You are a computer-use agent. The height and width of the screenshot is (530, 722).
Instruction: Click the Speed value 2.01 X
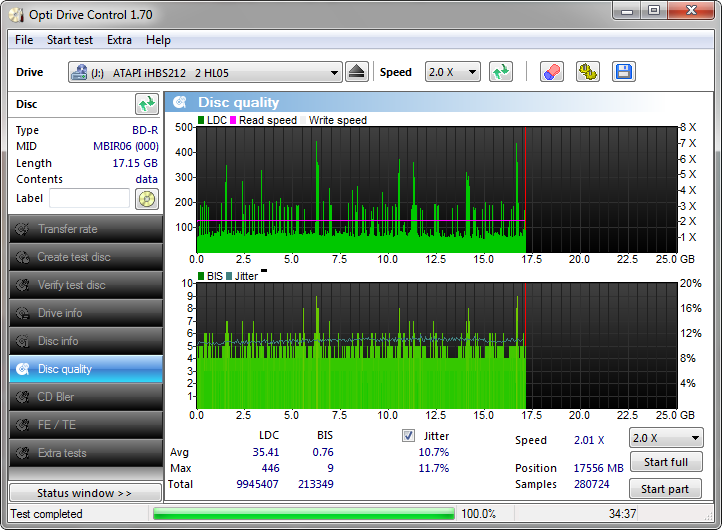click(589, 440)
